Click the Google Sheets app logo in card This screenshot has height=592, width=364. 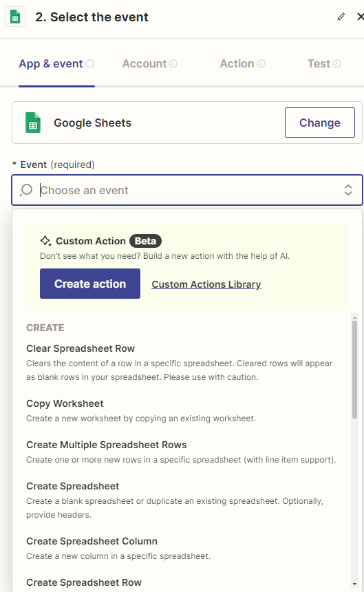pyautogui.click(x=33, y=123)
